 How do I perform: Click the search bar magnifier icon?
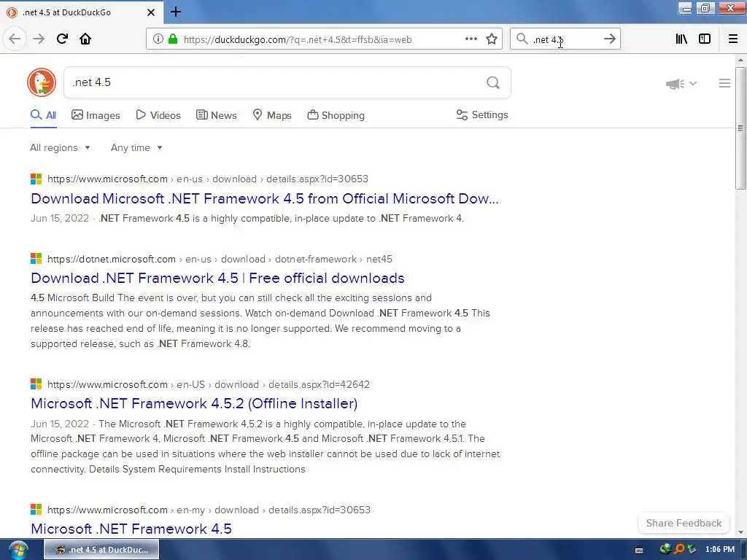pos(522,39)
